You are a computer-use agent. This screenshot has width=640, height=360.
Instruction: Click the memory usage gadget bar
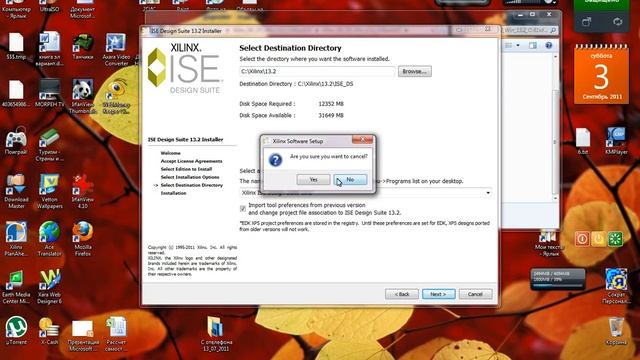[x=558, y=279]
